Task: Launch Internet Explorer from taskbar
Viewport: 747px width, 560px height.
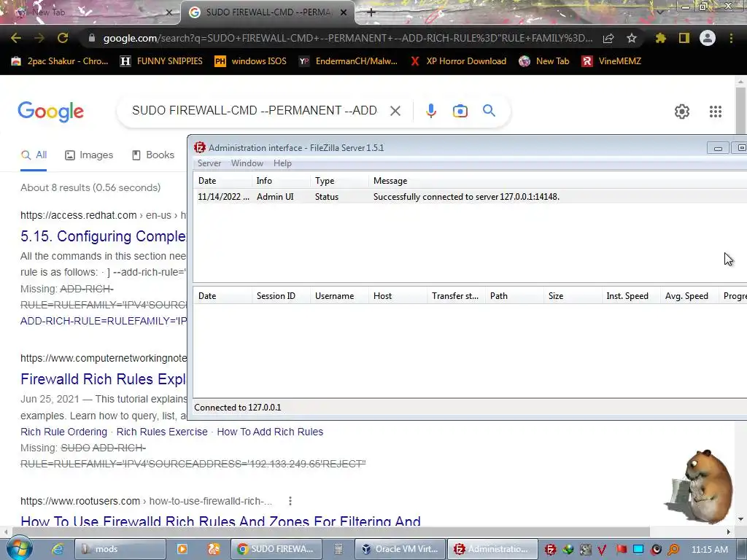Action: (x=57, y=549)
